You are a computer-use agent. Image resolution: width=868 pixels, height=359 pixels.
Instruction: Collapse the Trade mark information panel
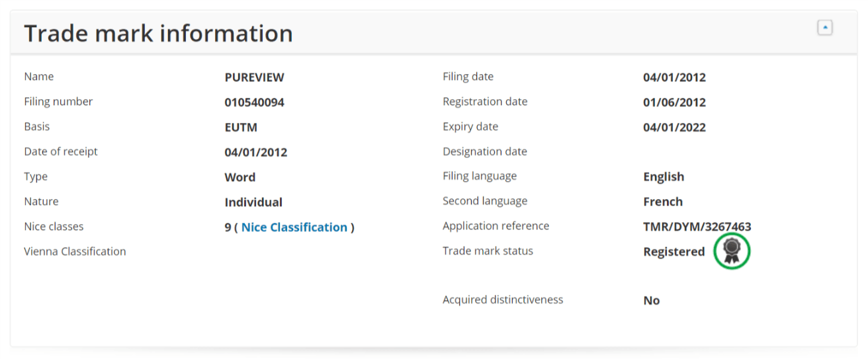pos(824,28)
